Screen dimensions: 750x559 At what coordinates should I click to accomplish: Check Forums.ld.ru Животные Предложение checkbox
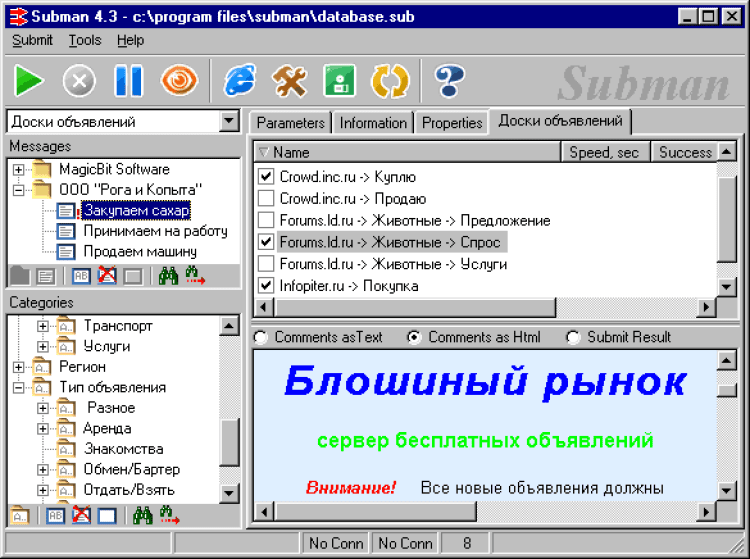[x=265, y=220]
